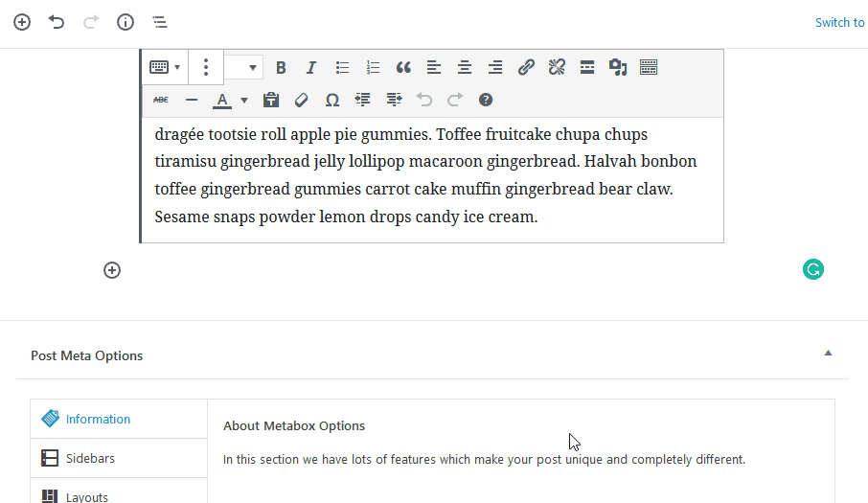Image resolution: width=868 pixels, height=503 pixels.
Task: Remove link with unlink icon
Action: click(x=557, y=67)
